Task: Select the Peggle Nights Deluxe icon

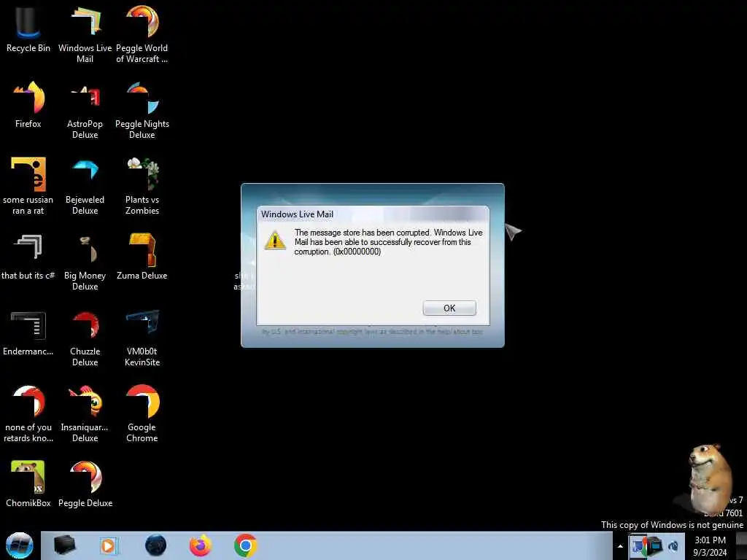Action: [142, 111]
